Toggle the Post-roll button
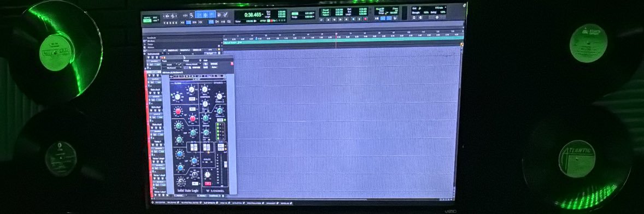This screenshot has height=214, width=644. 326,13
